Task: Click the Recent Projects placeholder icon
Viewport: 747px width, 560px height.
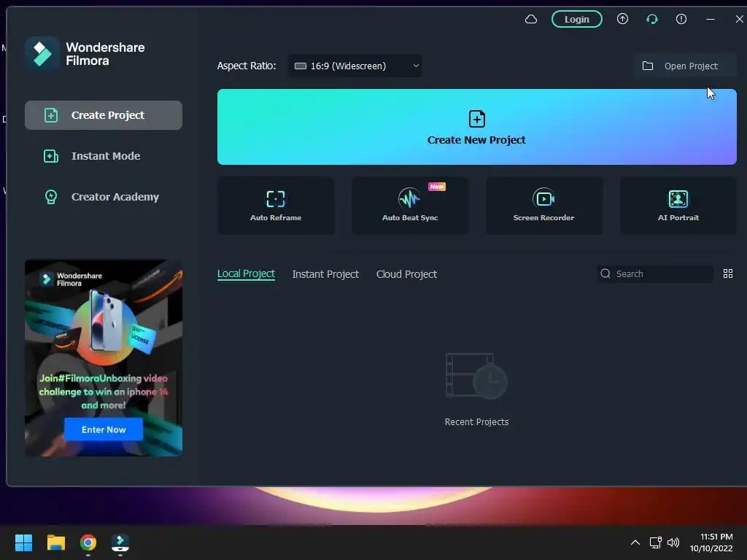Action: click(476, 376)
